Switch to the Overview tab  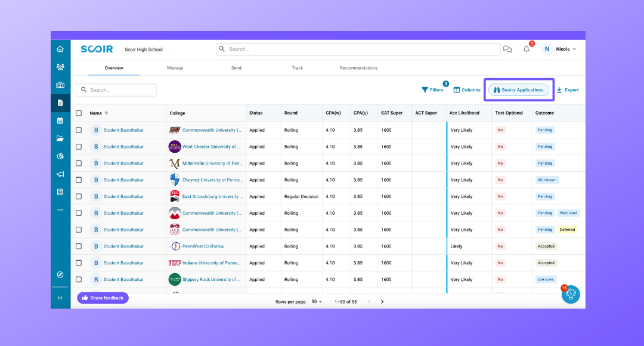click(114, 68)
